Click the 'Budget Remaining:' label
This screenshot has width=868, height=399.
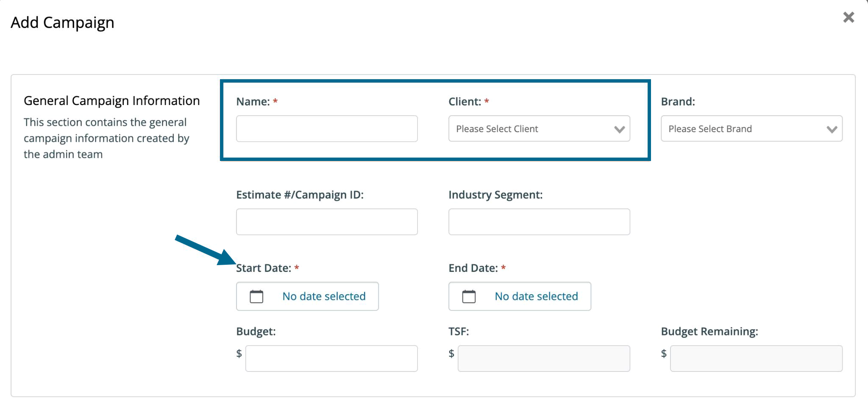[x=709, y=332]
